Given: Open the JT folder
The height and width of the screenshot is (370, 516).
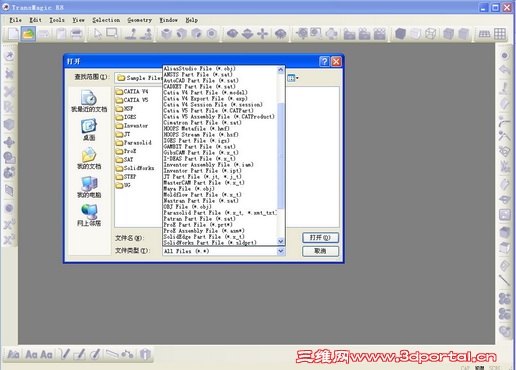Looking at the screenshot, I should coord(123,134).
